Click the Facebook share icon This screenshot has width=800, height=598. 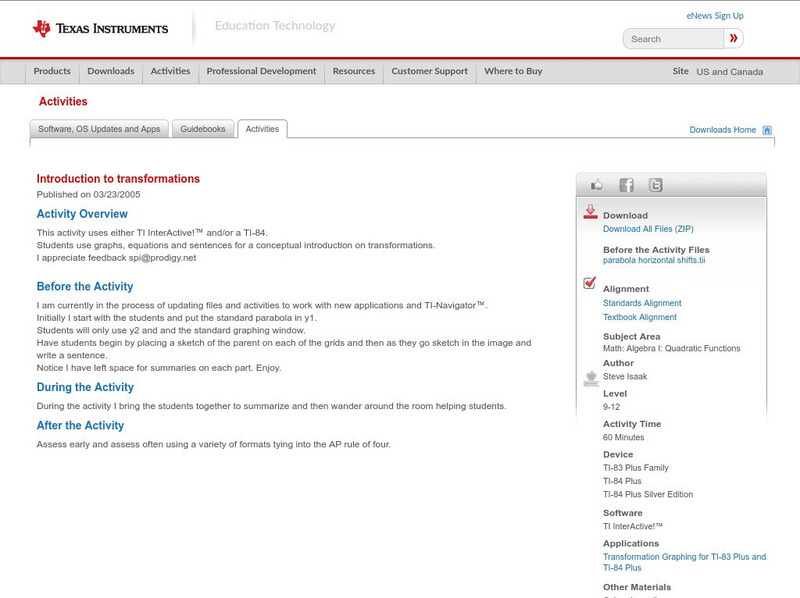point(625,184)
